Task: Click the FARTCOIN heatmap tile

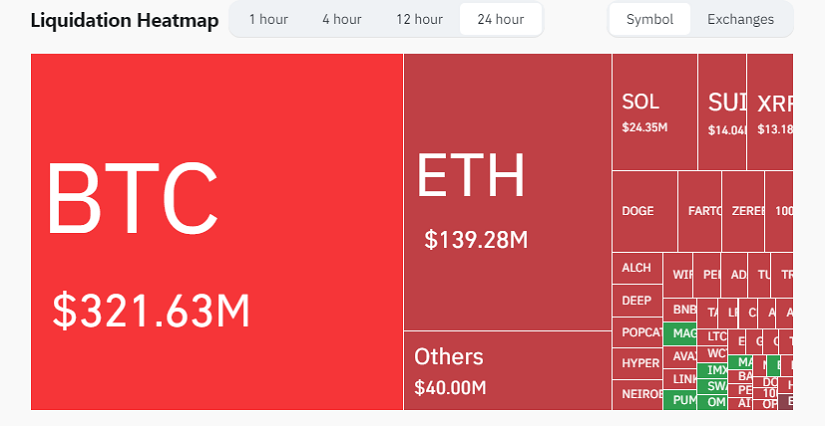Action: pyautogui.click(x=699, y=211)
